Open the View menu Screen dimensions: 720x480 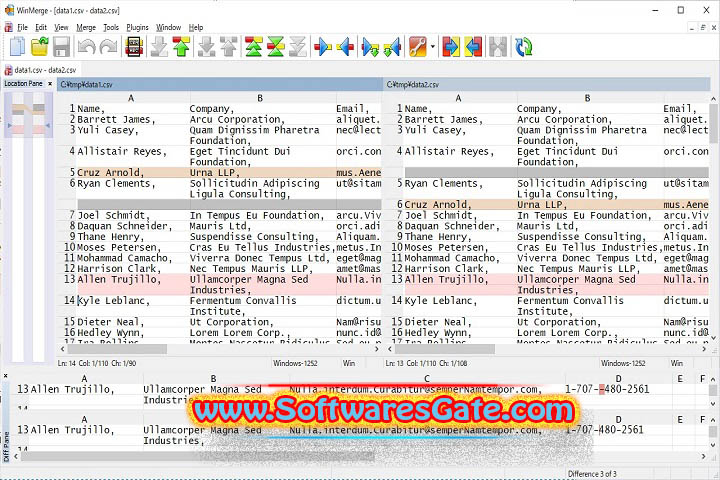[x=61, y=28]
